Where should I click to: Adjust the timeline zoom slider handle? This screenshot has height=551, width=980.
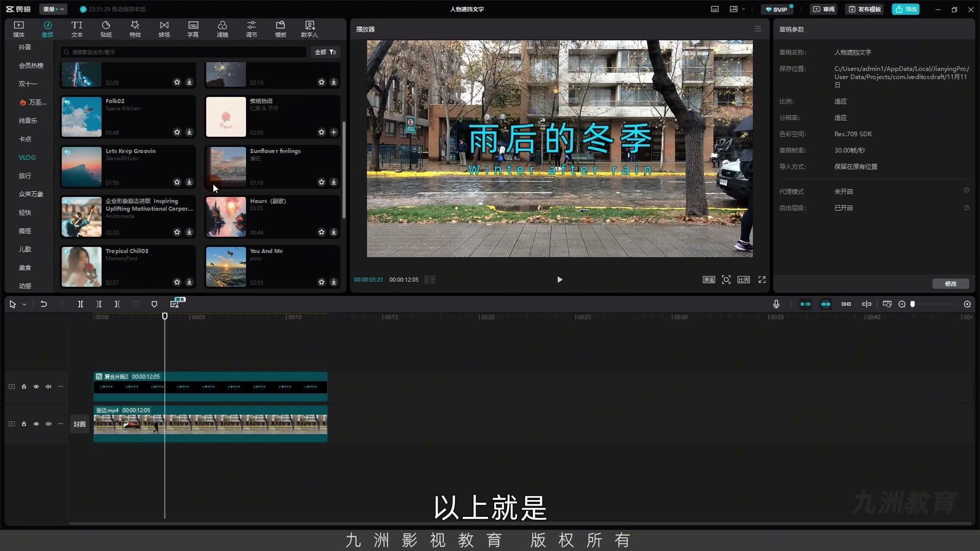click(913, 304)
